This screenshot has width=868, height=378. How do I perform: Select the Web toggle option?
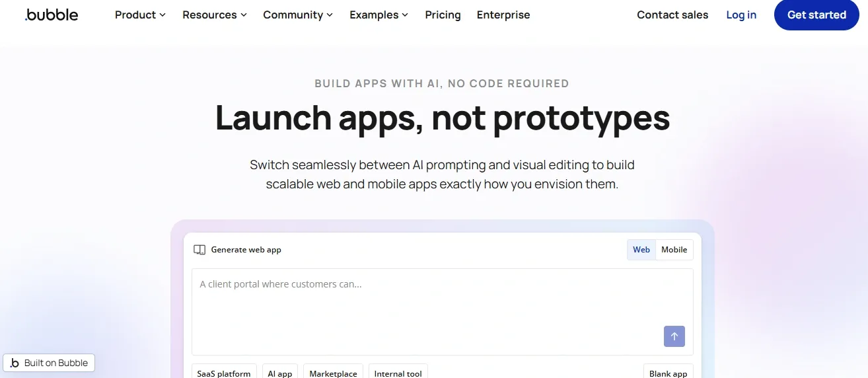[x=641, y=250]
